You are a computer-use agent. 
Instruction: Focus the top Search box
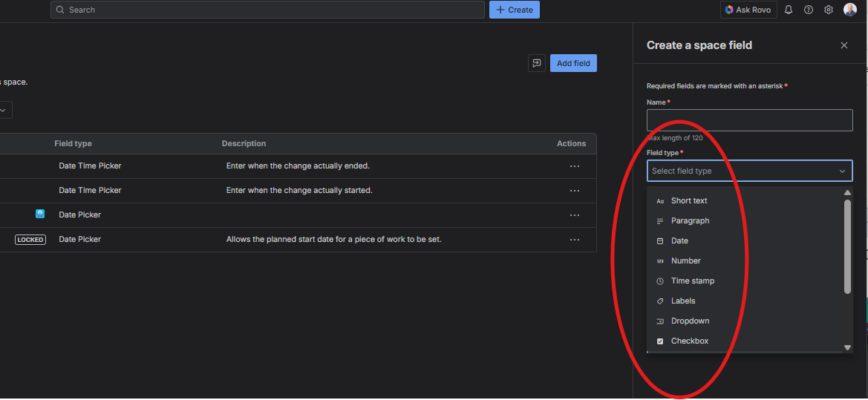pyautogui.click(x=267, y=10)
